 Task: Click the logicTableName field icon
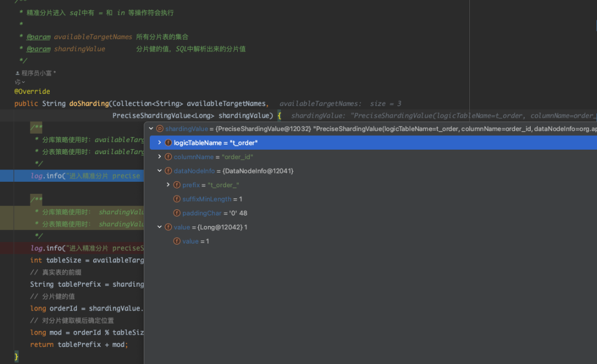(169, 143)
